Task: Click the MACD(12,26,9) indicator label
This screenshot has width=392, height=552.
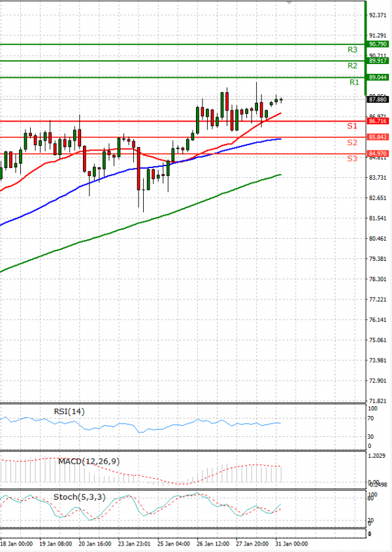Action: point(89,462)
